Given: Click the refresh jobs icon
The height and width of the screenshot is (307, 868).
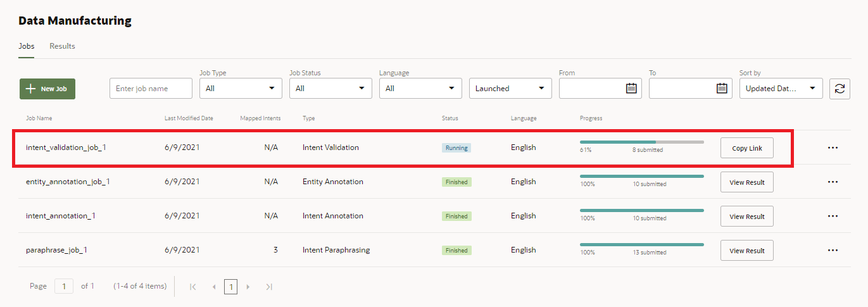Looking at the screenshot, I should [840, 89].
